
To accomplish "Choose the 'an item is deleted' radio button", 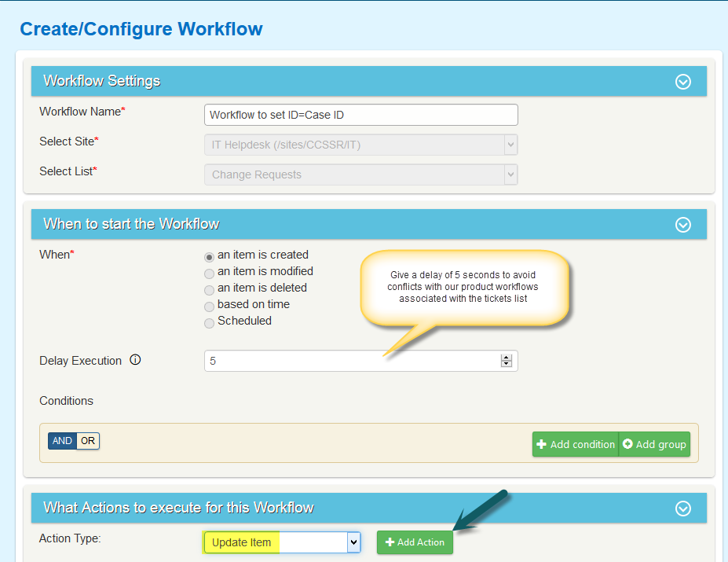I will (x=209, y=289).
